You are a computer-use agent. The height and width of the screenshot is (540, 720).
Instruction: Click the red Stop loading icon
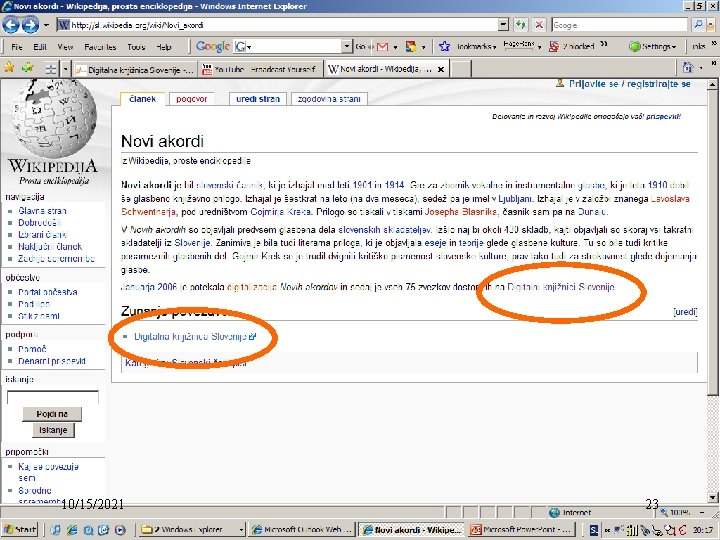tap(539, 25)
